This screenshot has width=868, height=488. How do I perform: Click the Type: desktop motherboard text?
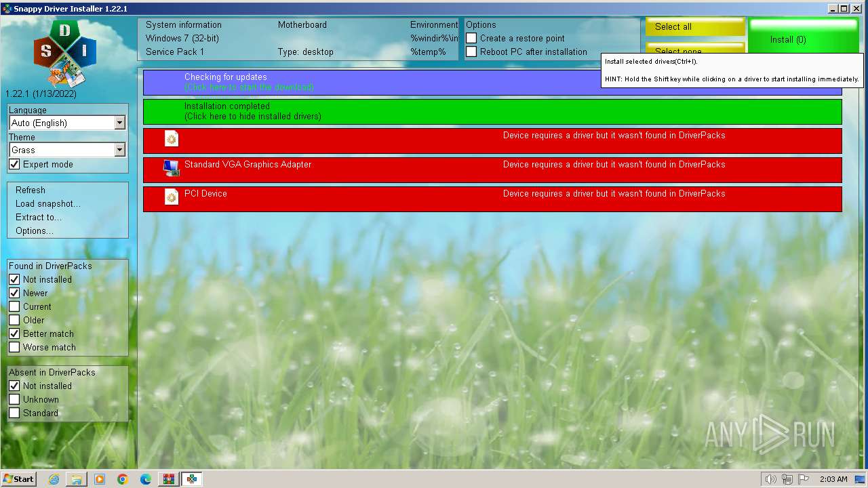tap(306, 52)
